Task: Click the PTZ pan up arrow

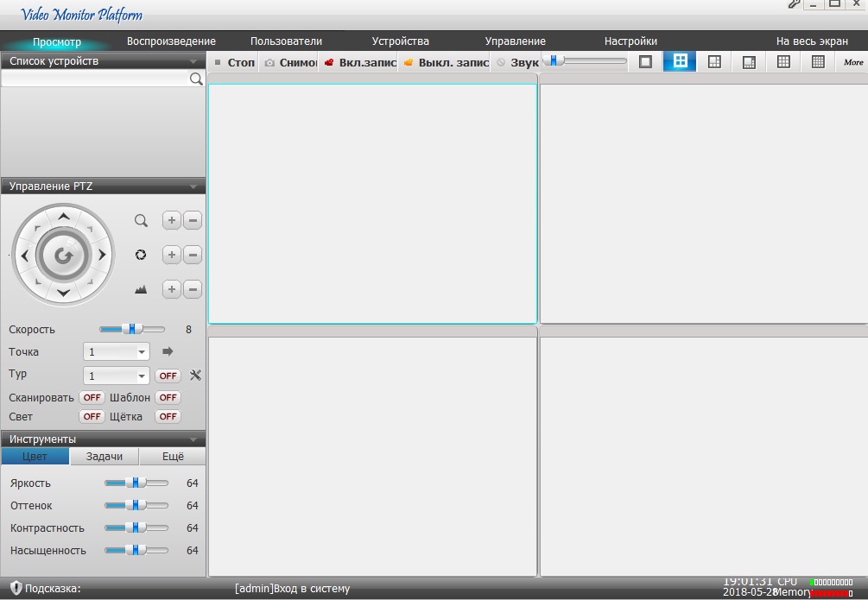Action: [63, 217]
